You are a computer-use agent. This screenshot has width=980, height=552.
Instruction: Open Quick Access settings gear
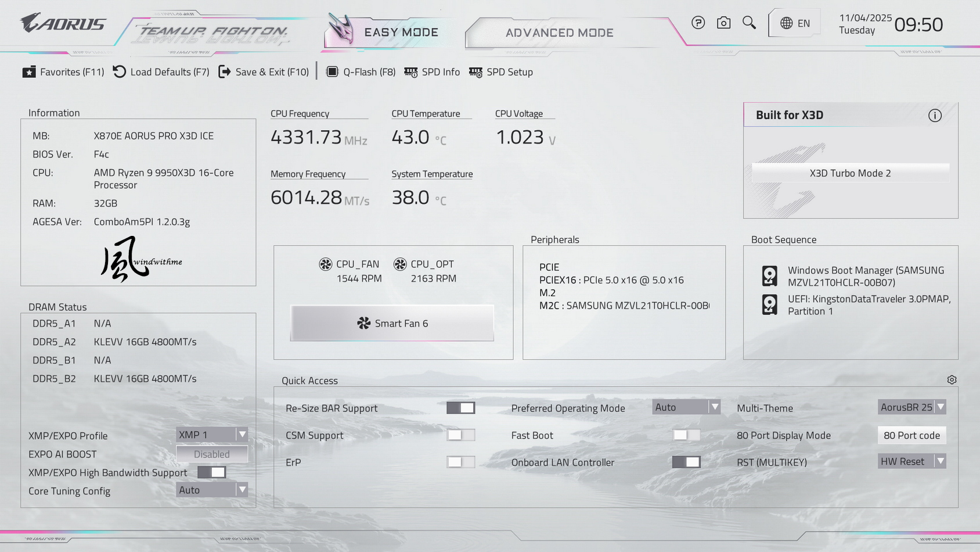coord(952,379)
